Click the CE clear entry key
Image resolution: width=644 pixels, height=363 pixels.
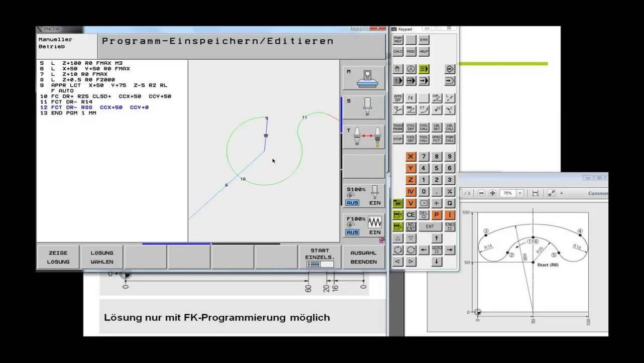[411, 215]
